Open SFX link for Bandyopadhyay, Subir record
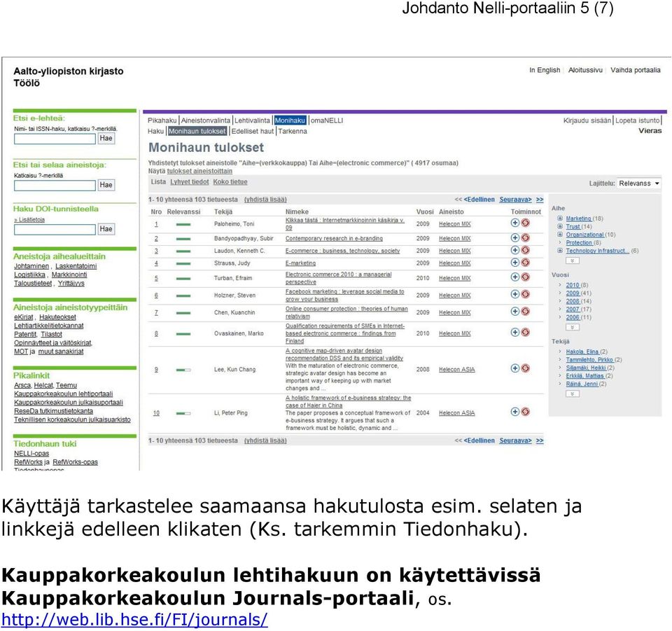This screenshot has width=672, height=631. (525, 238)
